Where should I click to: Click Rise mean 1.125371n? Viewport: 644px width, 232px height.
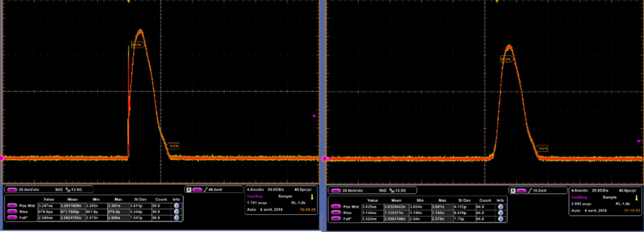(394, 213)
